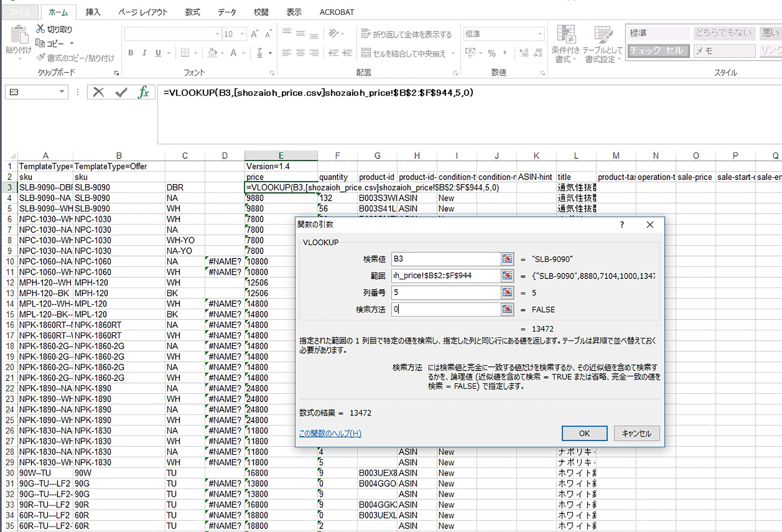Decrease font size with small A icon
The width and height of the screenshot is (782, 532).
point(268,34)
